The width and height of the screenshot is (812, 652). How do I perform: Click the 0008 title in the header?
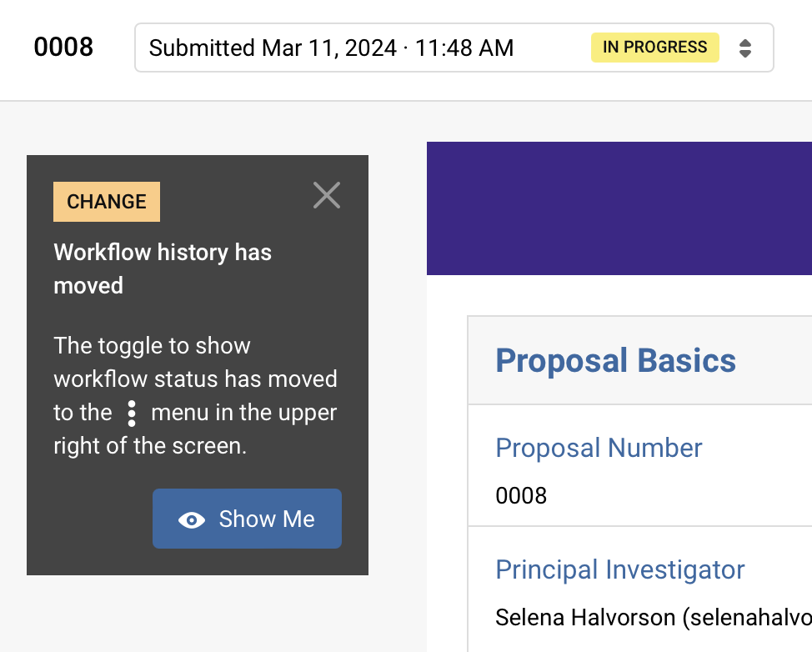click(x=63, y=47)
